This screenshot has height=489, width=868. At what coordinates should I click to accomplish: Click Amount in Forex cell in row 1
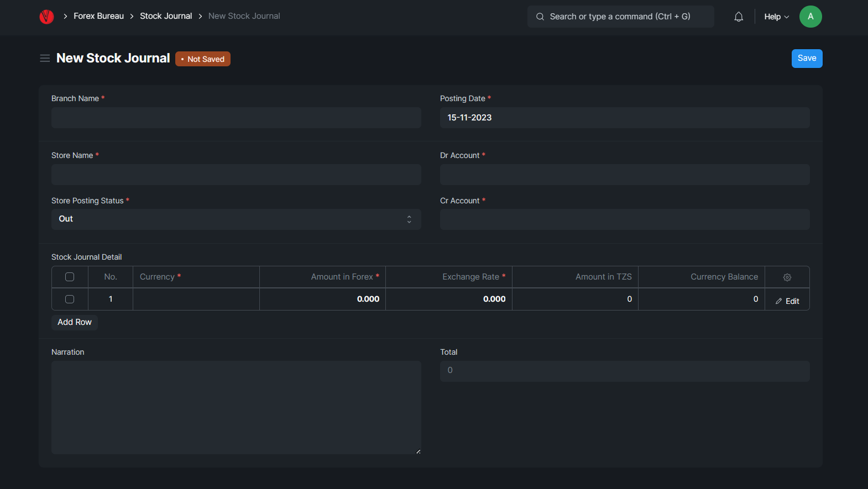(322, 299)
